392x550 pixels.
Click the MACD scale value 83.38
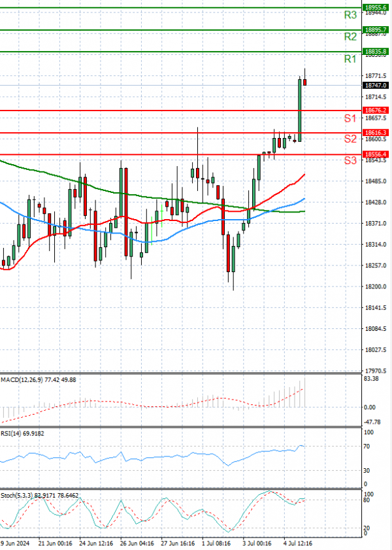371,379
